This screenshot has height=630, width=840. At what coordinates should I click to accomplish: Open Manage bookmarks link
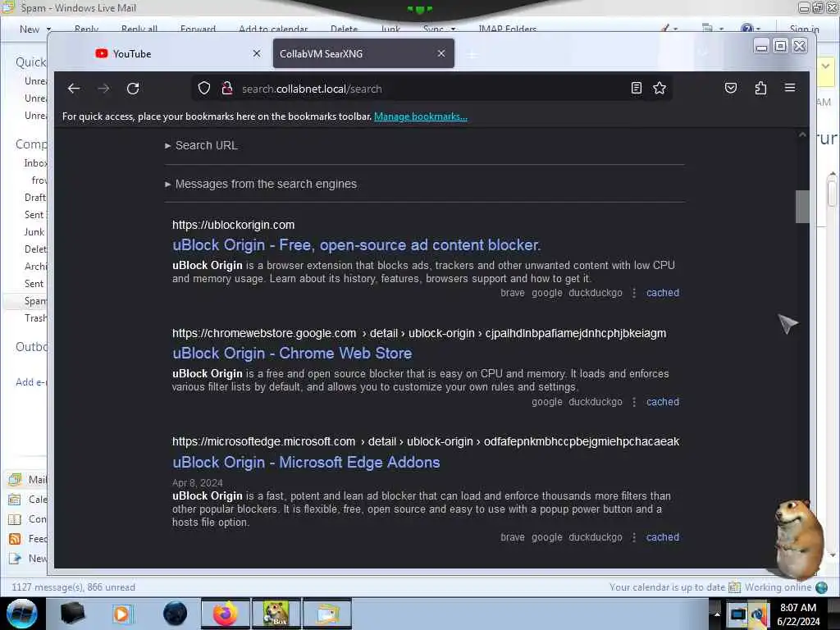pos(421,116)
